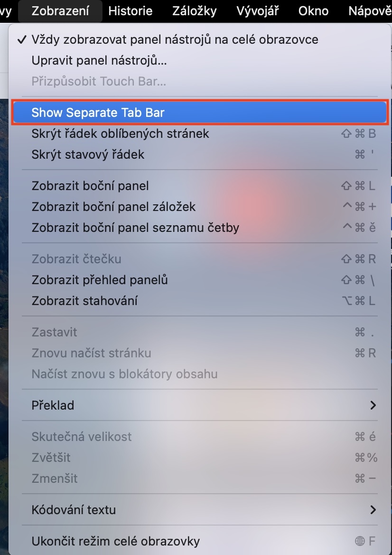The height and width of the screenshot is (555, 392).
Task: Show sidebar with Zobrazit boční panel
Action: 90,186
